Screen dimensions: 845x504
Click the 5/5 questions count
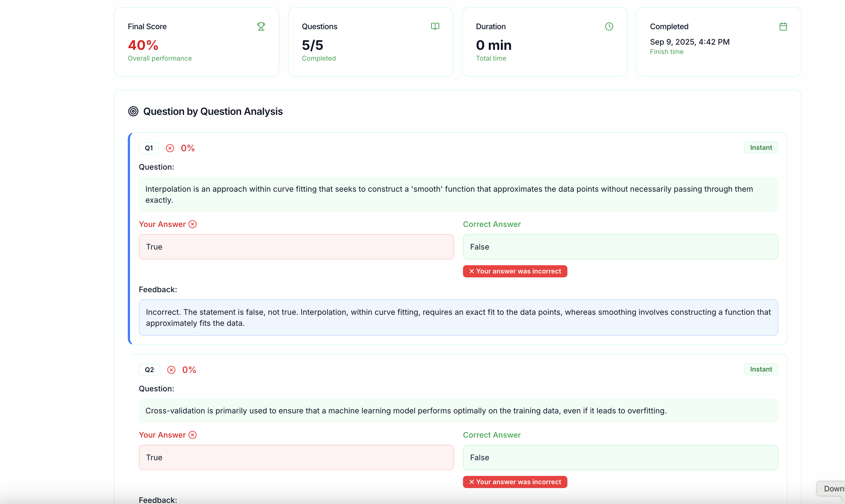tap(312, 45)
